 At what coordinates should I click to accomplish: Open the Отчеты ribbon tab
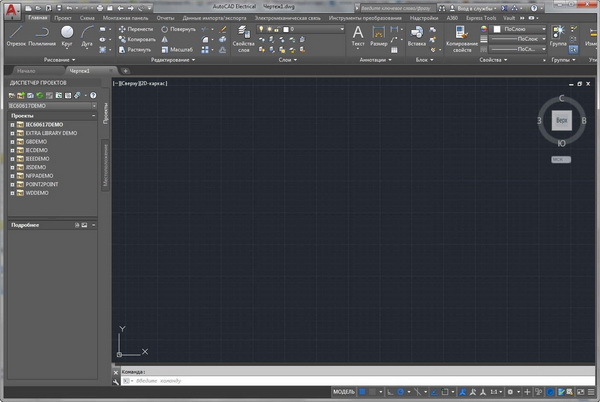pos(165,18)
